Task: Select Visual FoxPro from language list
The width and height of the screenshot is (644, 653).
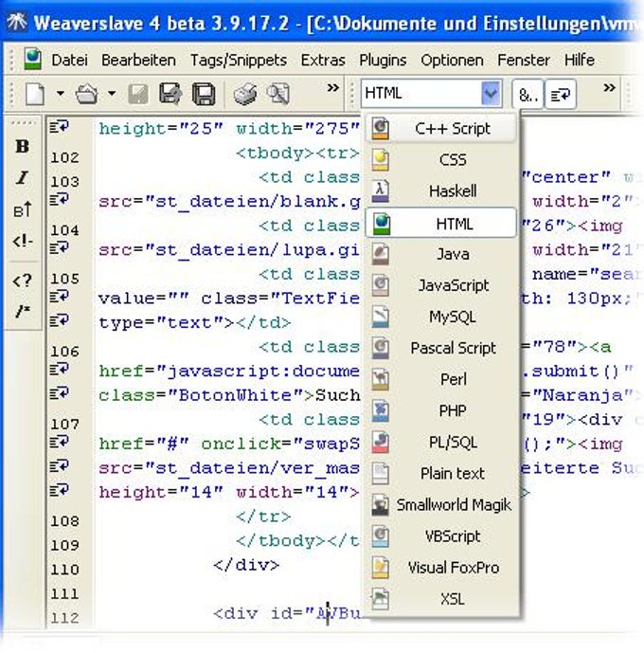Action: pos(441,568)
